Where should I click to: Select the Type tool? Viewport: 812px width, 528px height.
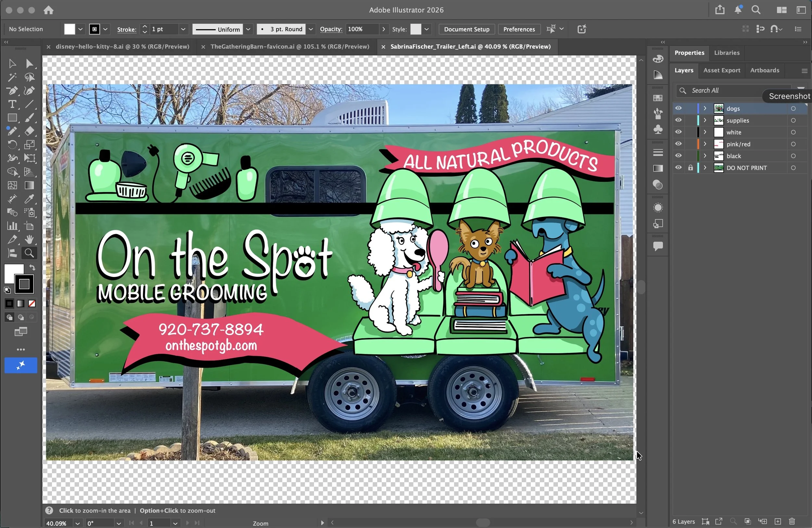point(12,104)
